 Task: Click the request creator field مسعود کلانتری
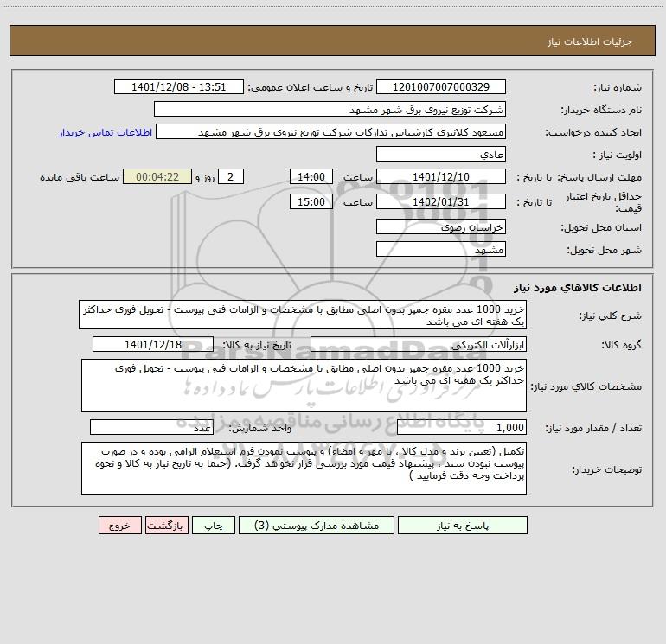[x=331, y=132]
